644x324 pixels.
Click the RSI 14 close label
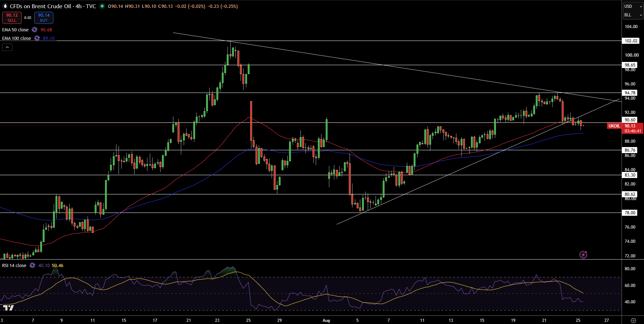[x=14, y=266]
